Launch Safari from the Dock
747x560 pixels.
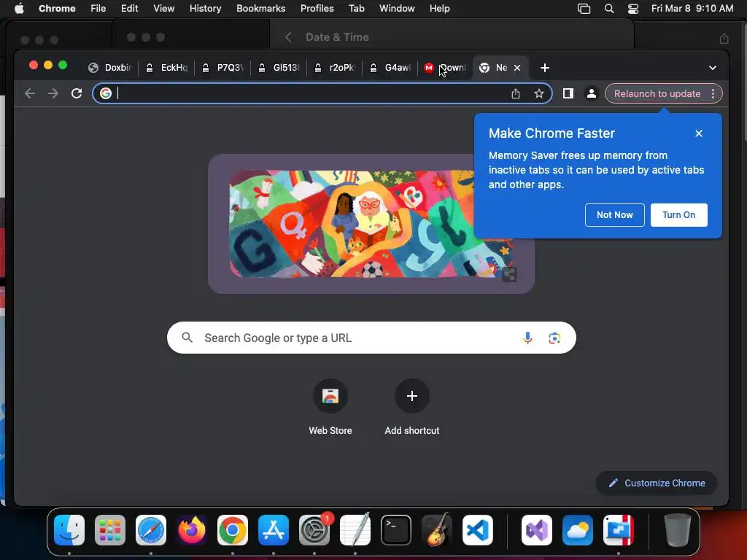pos(151,530)
